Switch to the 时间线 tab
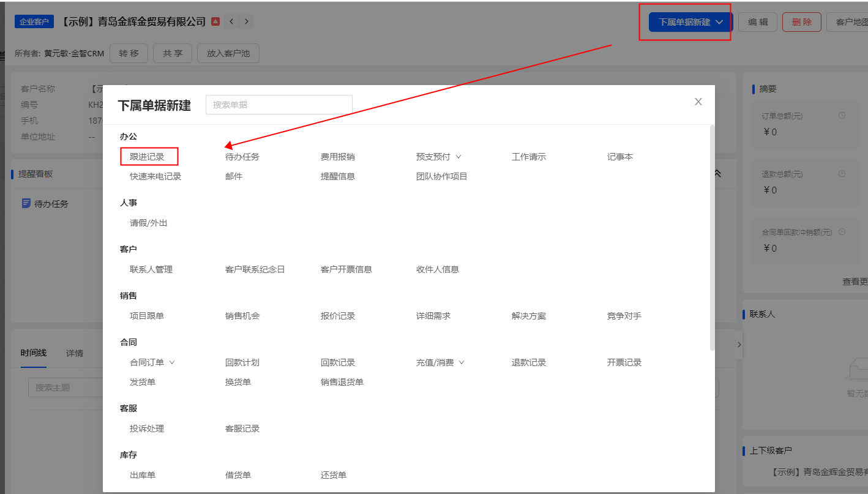This screenshot has width=868, height=494. (34, 353)
